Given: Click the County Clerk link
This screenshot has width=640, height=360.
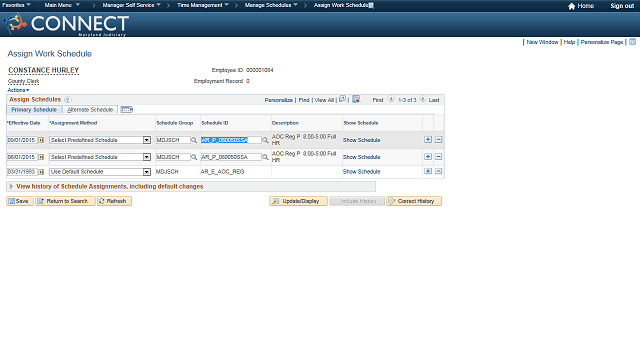Looking at the screenshot, I should [x=24, y=81].
